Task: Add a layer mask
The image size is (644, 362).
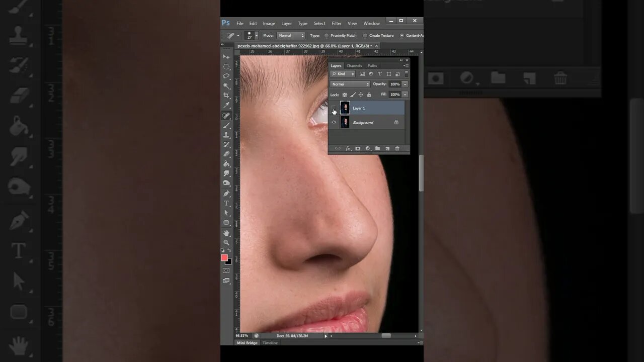Action: (358, 148)
